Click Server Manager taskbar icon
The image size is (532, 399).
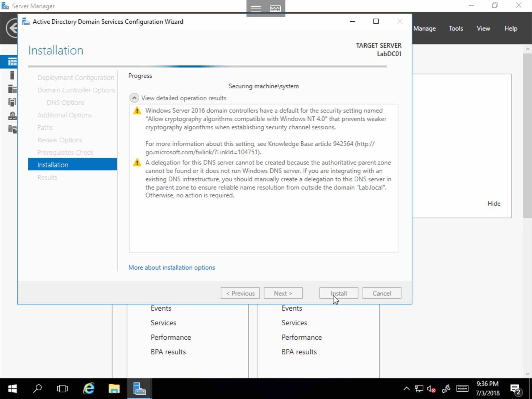(x=139, y=389)
